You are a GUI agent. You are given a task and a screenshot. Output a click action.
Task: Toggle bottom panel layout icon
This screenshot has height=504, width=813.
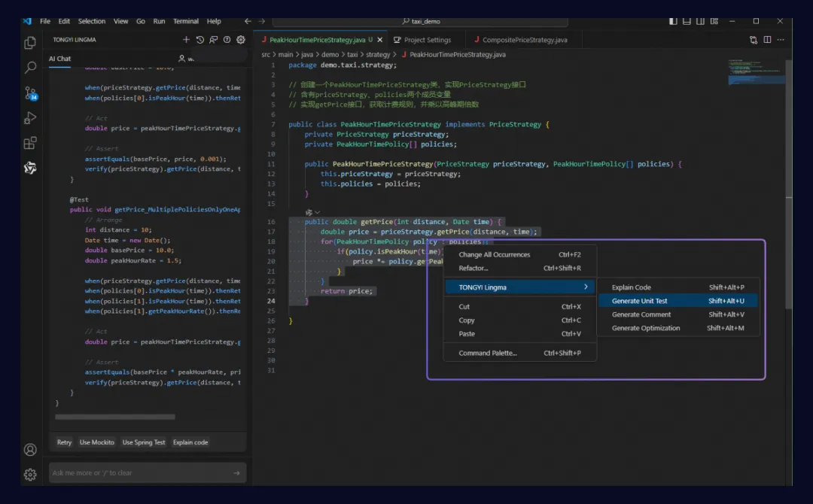(687, 21)
